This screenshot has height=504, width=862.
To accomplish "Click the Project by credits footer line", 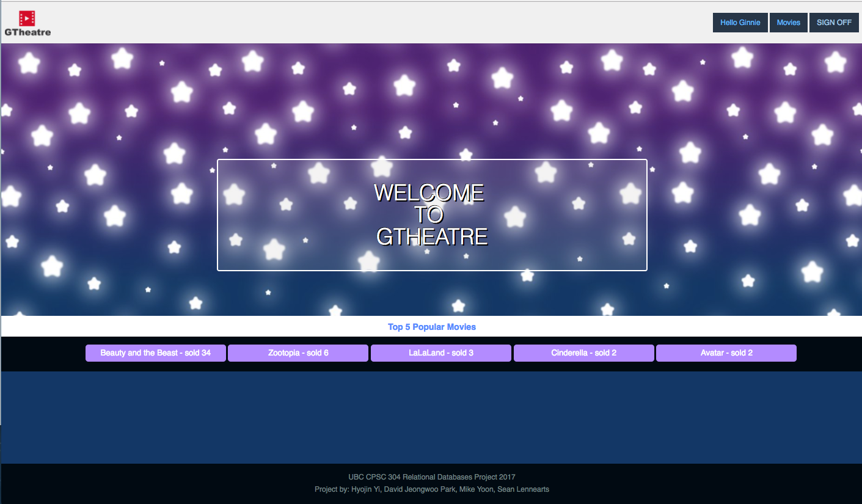I will [x=431, y=489].
